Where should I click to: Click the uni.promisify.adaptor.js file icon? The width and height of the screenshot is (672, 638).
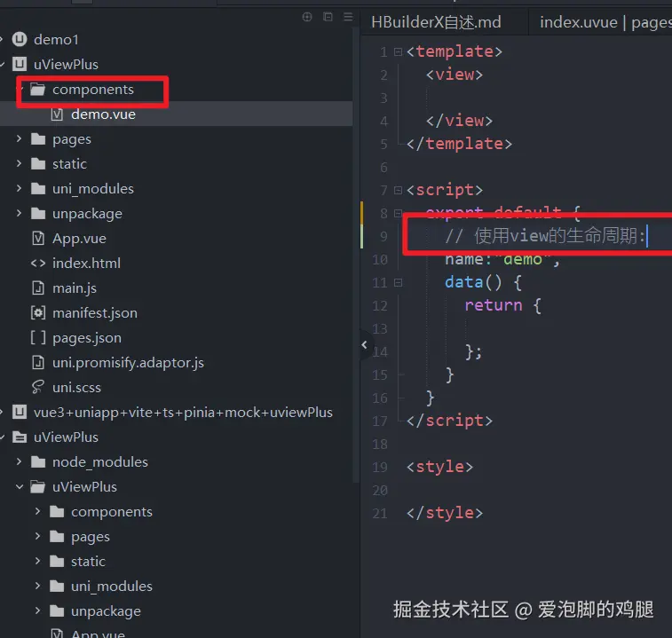(x=38, y=363)
